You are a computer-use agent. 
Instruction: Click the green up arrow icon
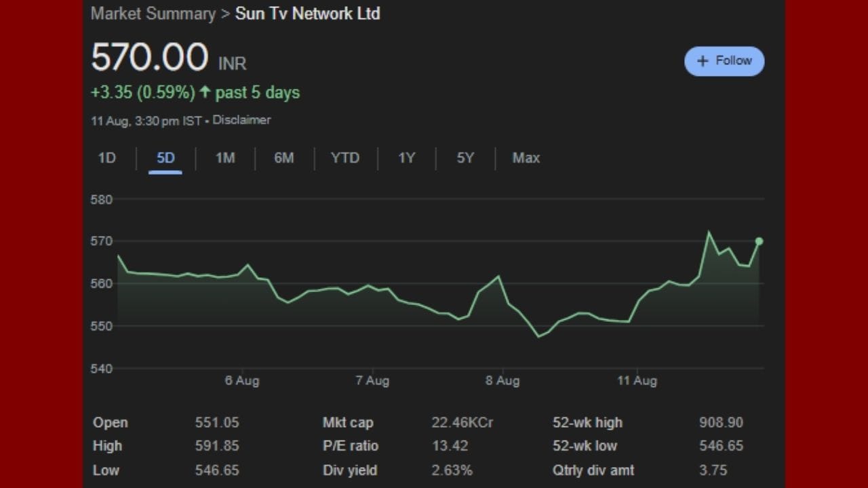click(205, 92)
